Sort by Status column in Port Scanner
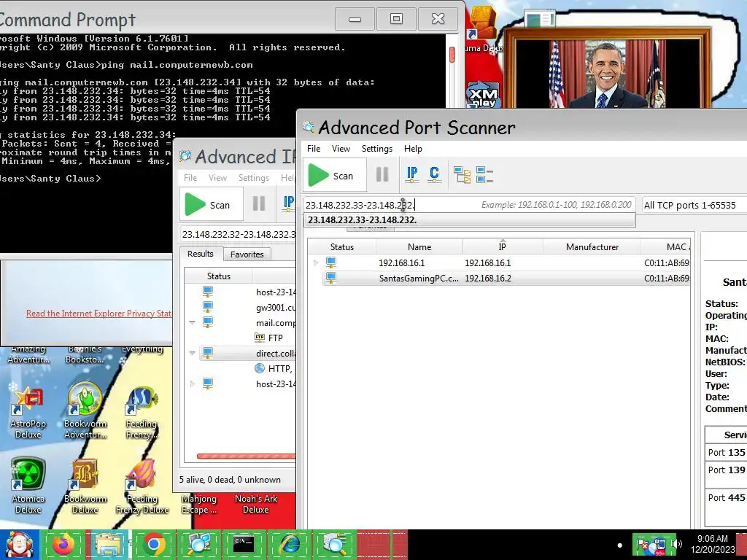 pyautogui.click(x=341, y=246)
